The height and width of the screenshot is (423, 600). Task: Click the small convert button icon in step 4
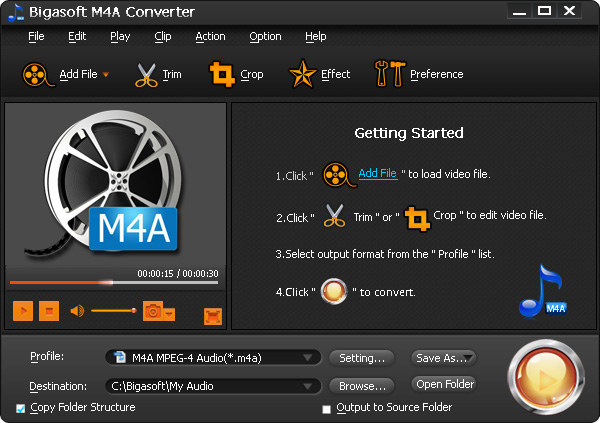(x=334, y=291)
